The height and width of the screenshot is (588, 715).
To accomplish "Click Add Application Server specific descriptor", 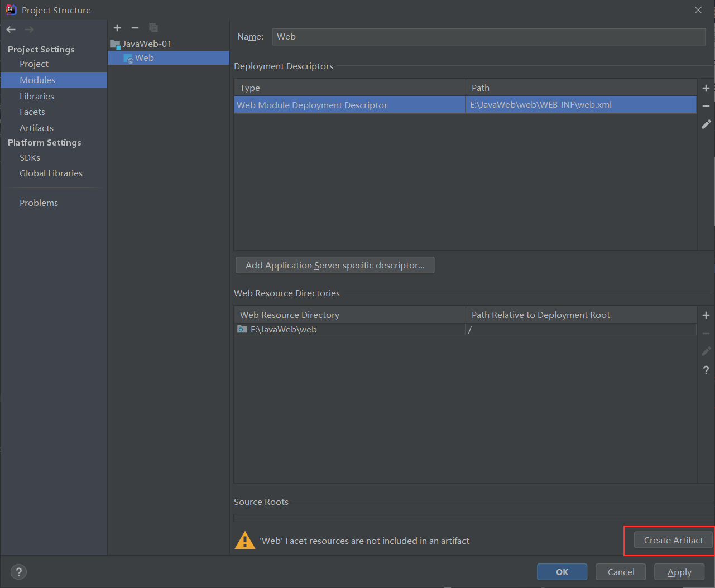I will [x=335, y=265].
